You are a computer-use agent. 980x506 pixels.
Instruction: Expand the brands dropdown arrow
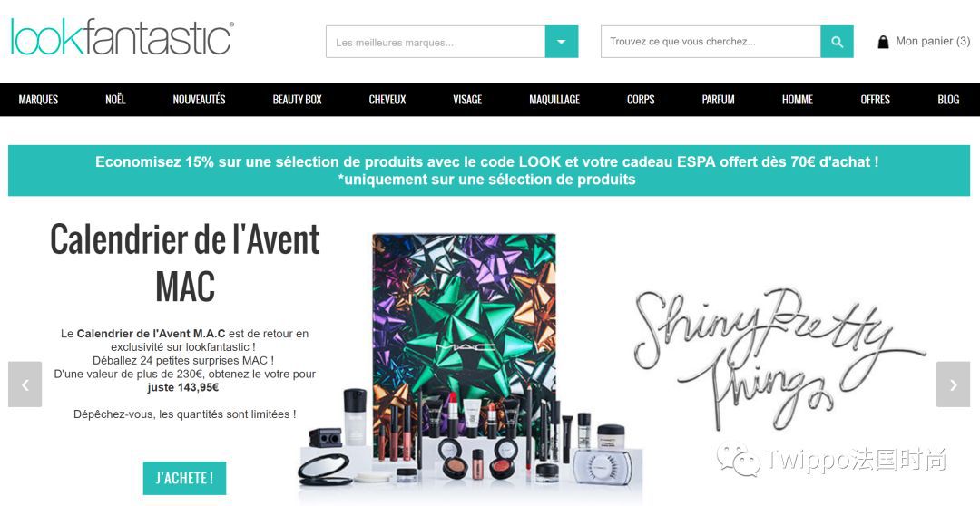(562, 42)
